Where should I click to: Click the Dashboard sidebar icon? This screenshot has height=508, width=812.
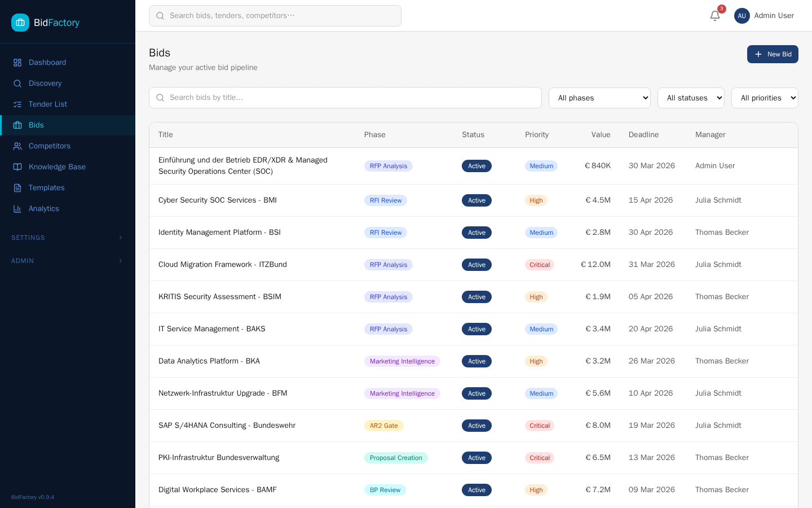pyautogui.click(x=17, y=63)
